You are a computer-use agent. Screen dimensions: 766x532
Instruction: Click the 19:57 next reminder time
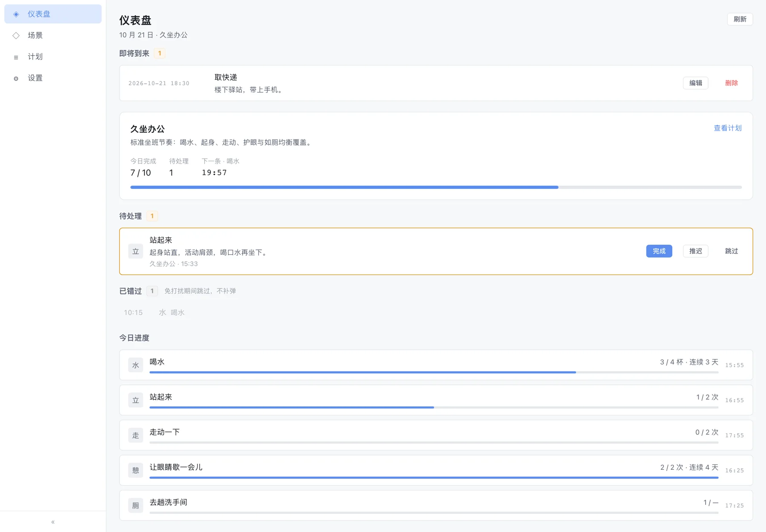214,173
